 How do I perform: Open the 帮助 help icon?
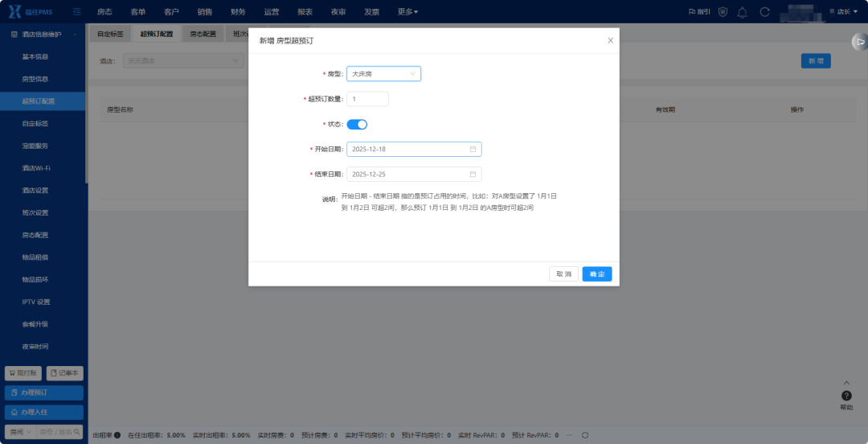[846, 396]
